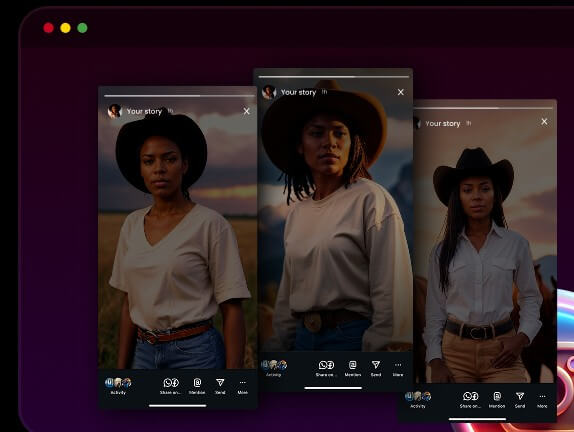Close the left story with X
The width and height of the screenshot is (574, 432).
click(247, 111)
